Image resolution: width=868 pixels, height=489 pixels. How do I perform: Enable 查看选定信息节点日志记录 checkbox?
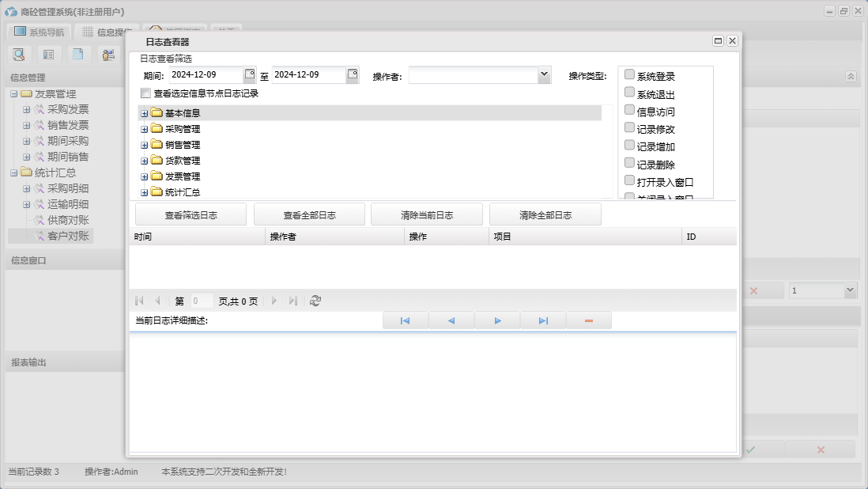(x=145, y=93)
